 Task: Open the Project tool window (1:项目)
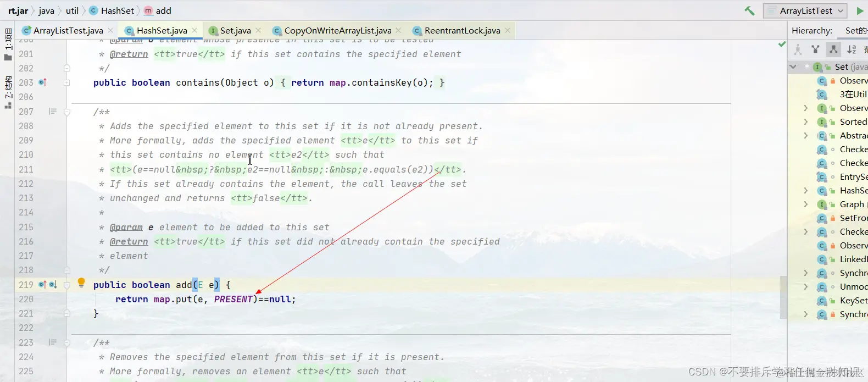tap(8, 44)
